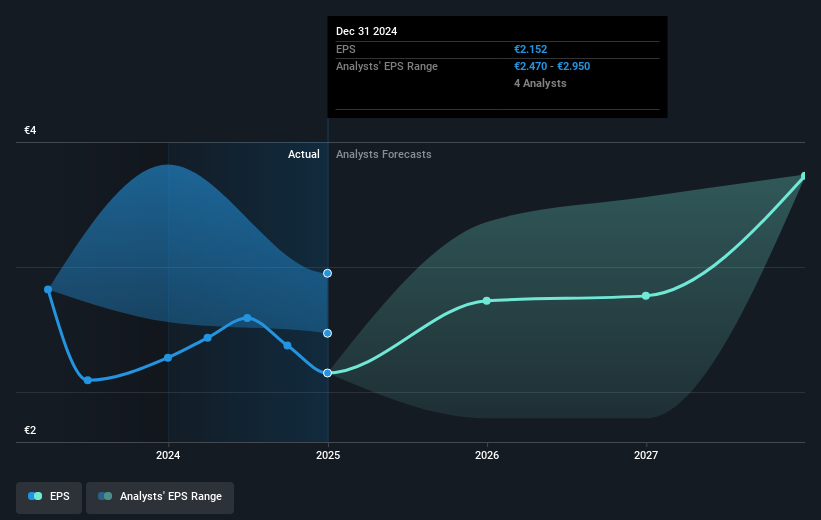Click the EPS point after 2024 start
This screenshot has width=821, height=520.
click(x=208, y=338)
